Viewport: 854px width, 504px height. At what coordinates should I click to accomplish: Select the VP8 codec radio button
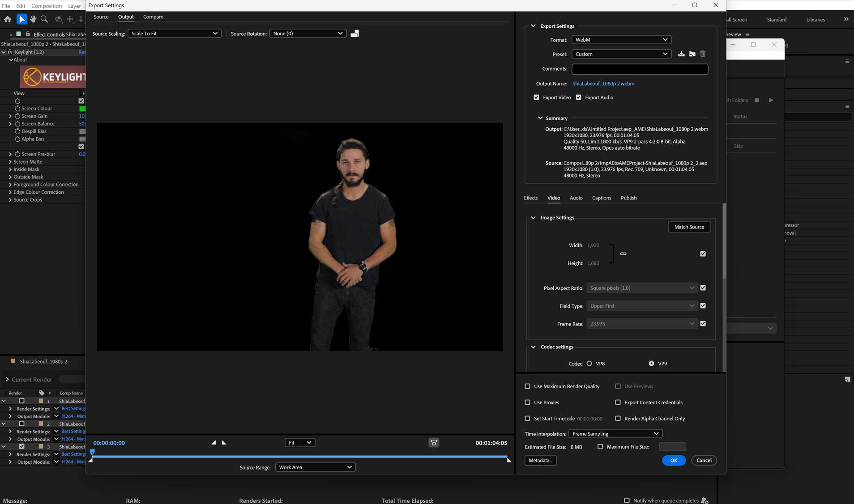click(x=589, y=363)
